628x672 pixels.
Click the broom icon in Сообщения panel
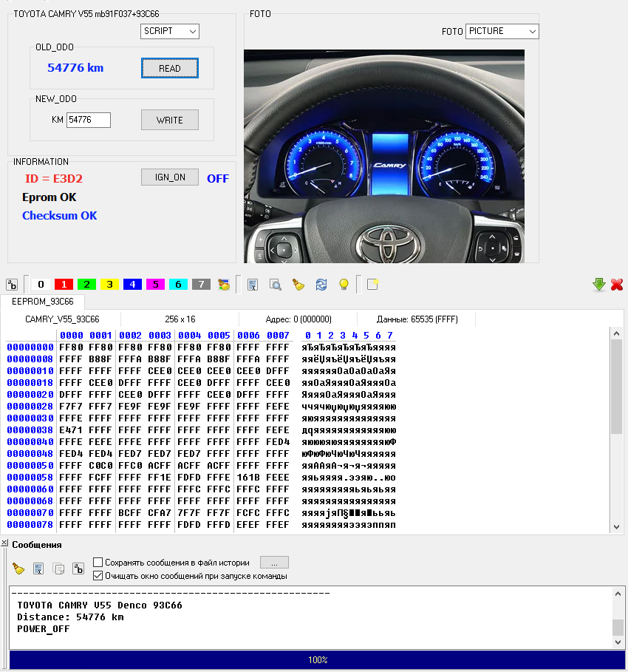tap(18, 569)
